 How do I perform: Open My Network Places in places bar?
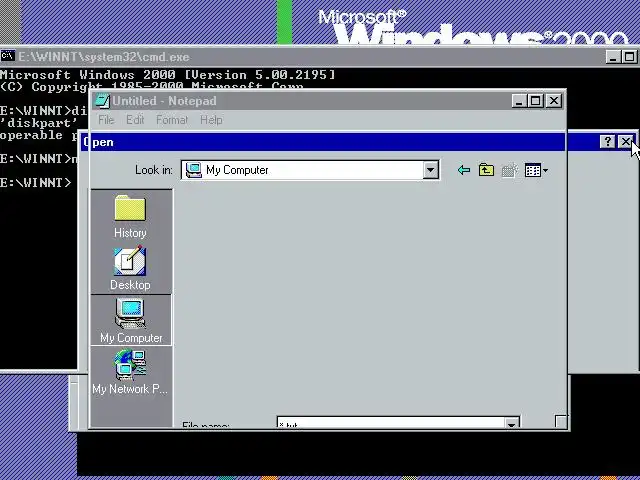131,372
